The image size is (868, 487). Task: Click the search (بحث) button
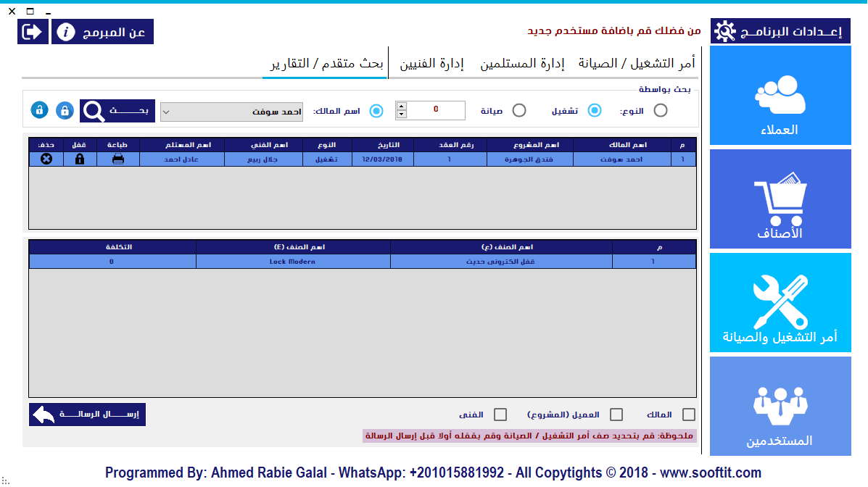[x=117, y=111]
